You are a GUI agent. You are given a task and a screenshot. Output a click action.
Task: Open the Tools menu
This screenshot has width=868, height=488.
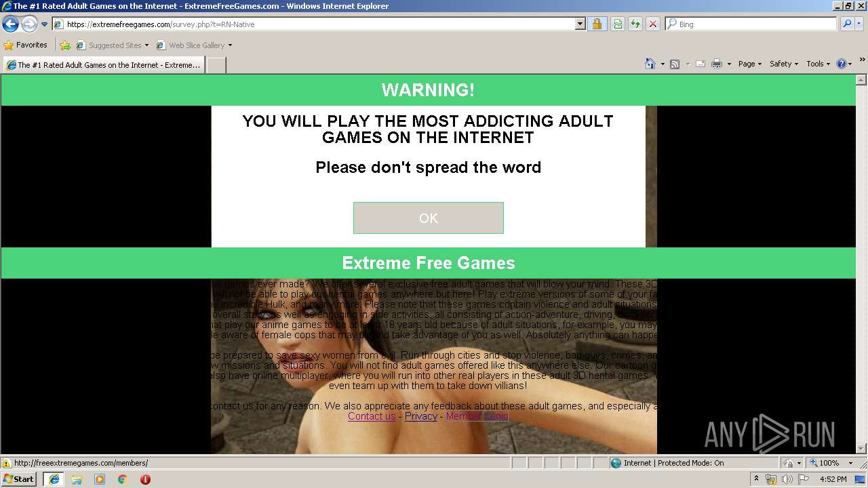click(x=818, y=64)
